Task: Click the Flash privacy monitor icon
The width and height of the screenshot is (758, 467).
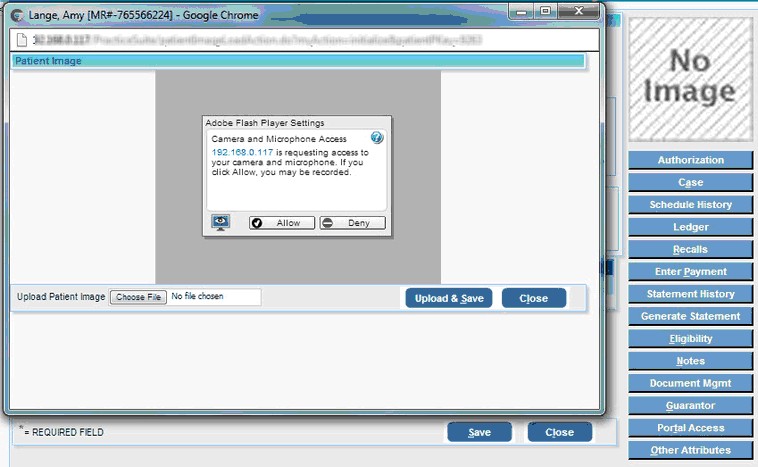Action: (221, 222)
